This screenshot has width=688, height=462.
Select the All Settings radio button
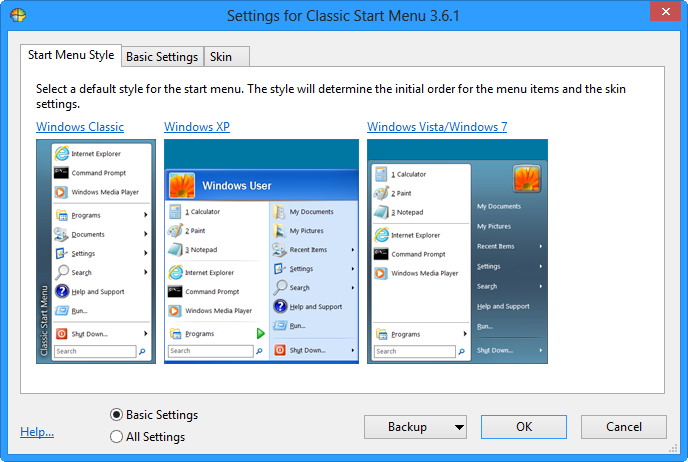(117, 437)
